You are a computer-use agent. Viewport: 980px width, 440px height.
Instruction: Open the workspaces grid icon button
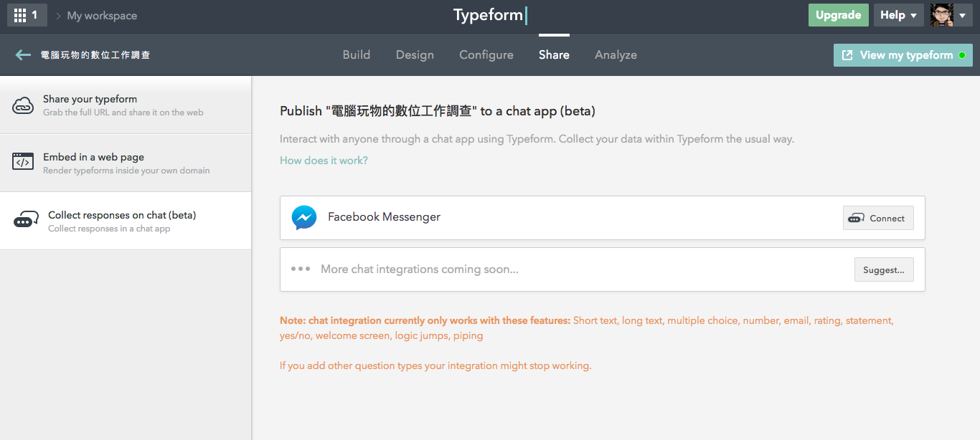click(x=27, y=15)
